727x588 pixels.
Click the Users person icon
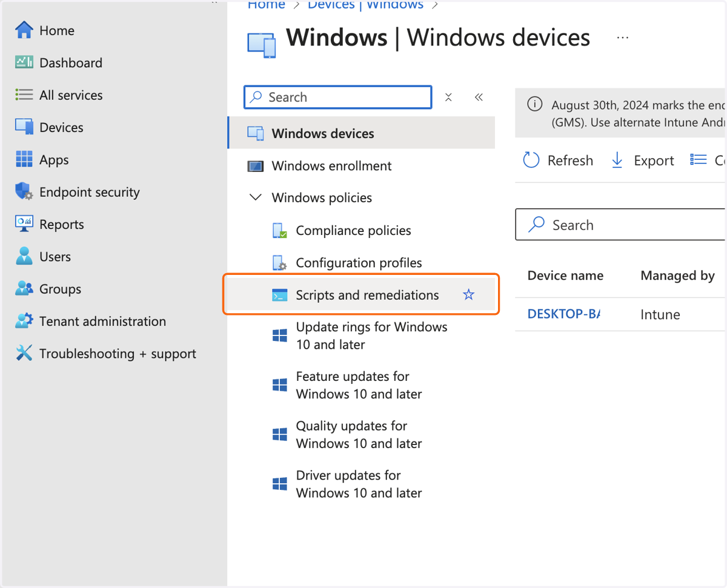(x=24, y=256)
